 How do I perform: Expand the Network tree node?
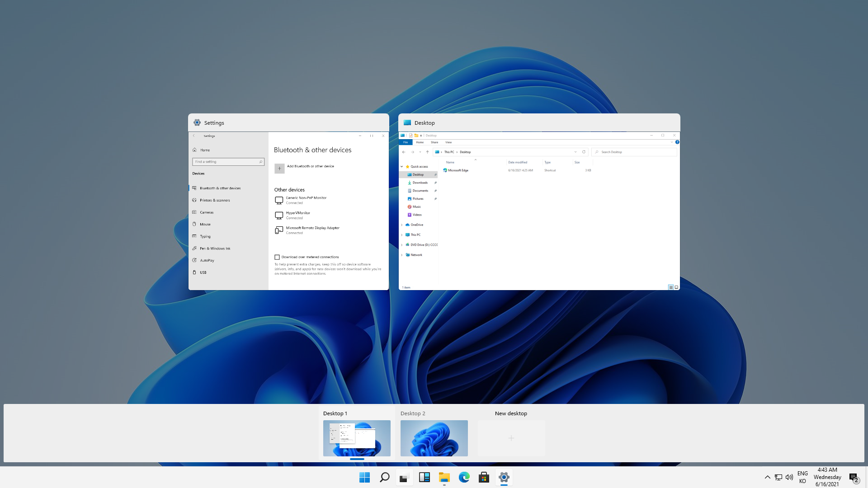(x=401, y=255)
